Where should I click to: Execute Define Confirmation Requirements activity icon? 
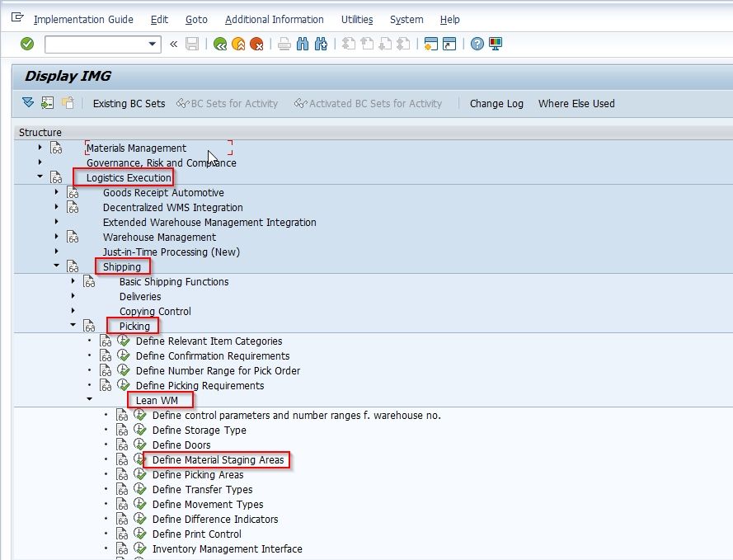124,355
